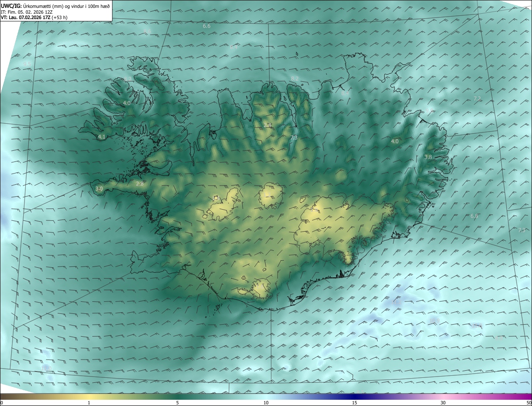Click the 4.0 value in the Westfjords
This screenshot has height=406, width=532.
tap(127, 103)
